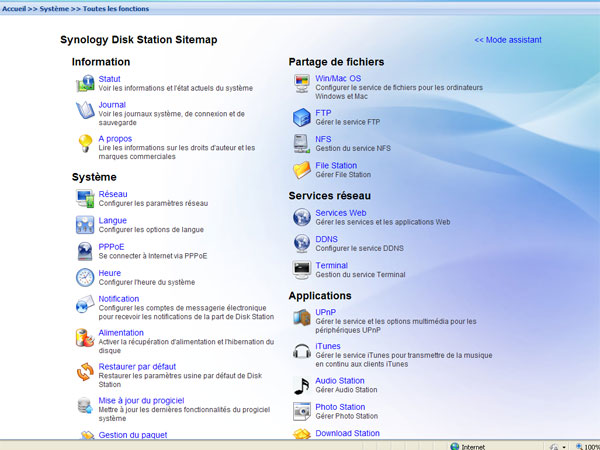Open the Réseau settings link
Image resolution: width=600 pixels, height=450 pixels.
[x=113, y=194]
